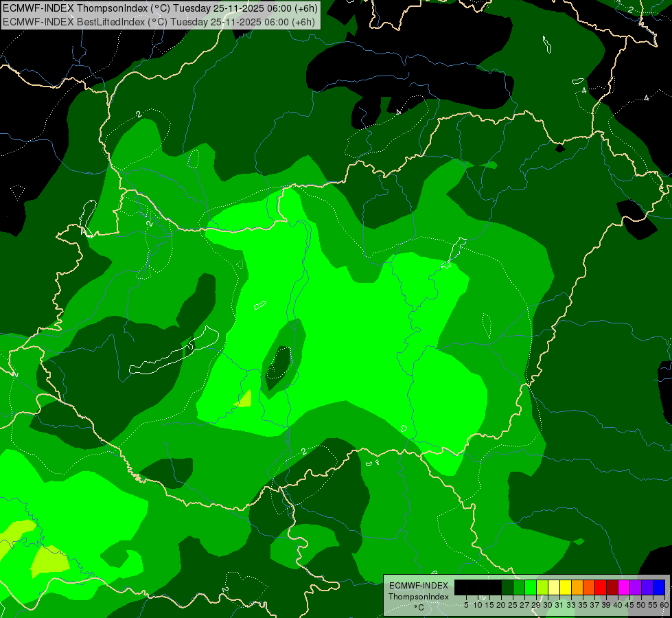Choose the purple 45–50 legend swatch
The width and height of the screenshot is (672, 618).
636,587
